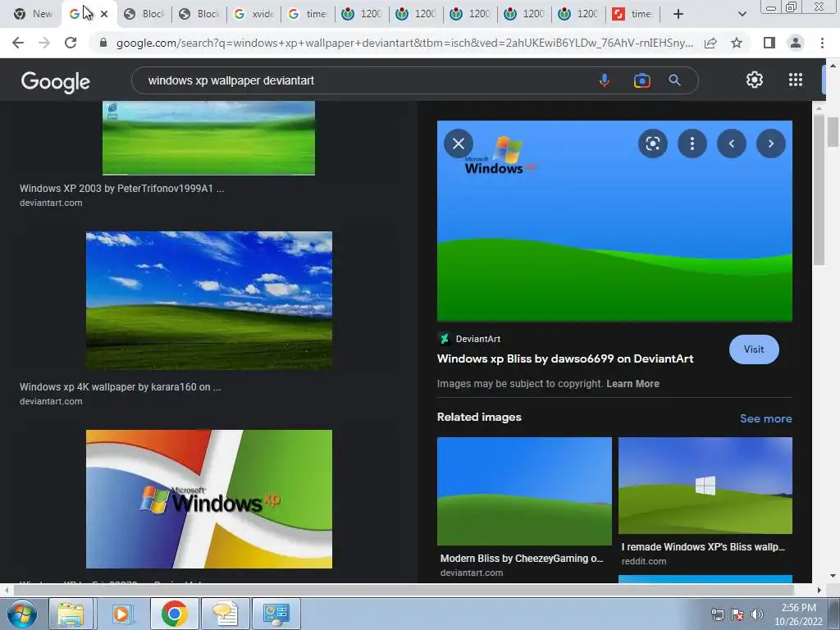This screenshot has width=840, height=630.
Task: Click the network tray icon
Action: (x=717, y=614)
